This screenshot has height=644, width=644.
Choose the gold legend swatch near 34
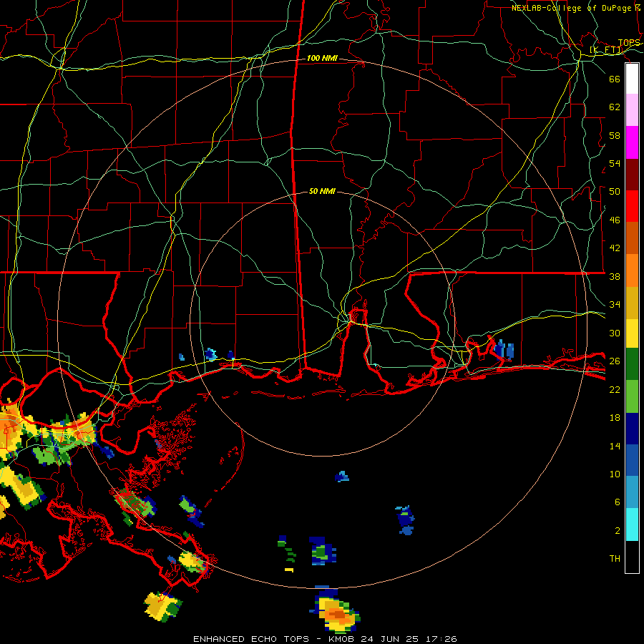click(x=632, y=303)
